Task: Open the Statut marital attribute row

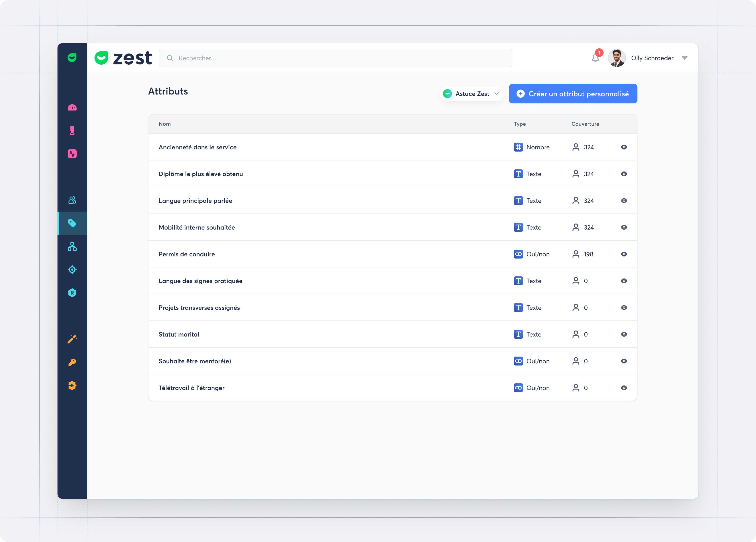Action: click(x=179, y=334)
